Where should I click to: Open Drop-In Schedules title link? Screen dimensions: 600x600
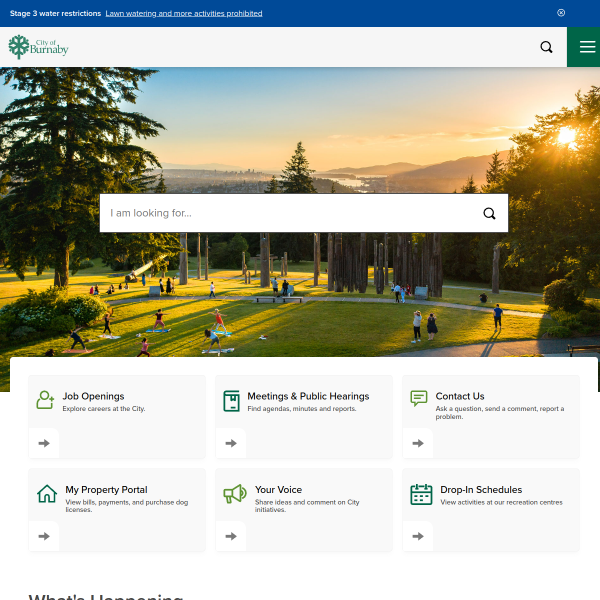(x=481, y=489)
